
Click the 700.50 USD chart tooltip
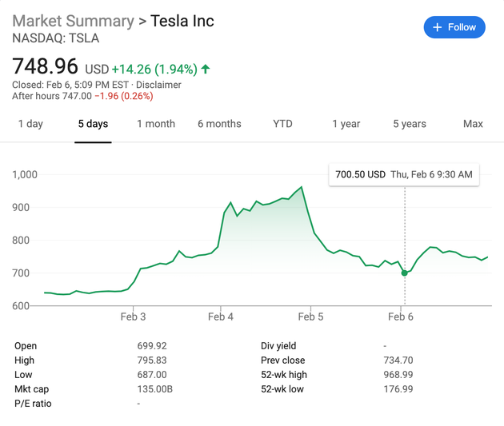[403, 174]
